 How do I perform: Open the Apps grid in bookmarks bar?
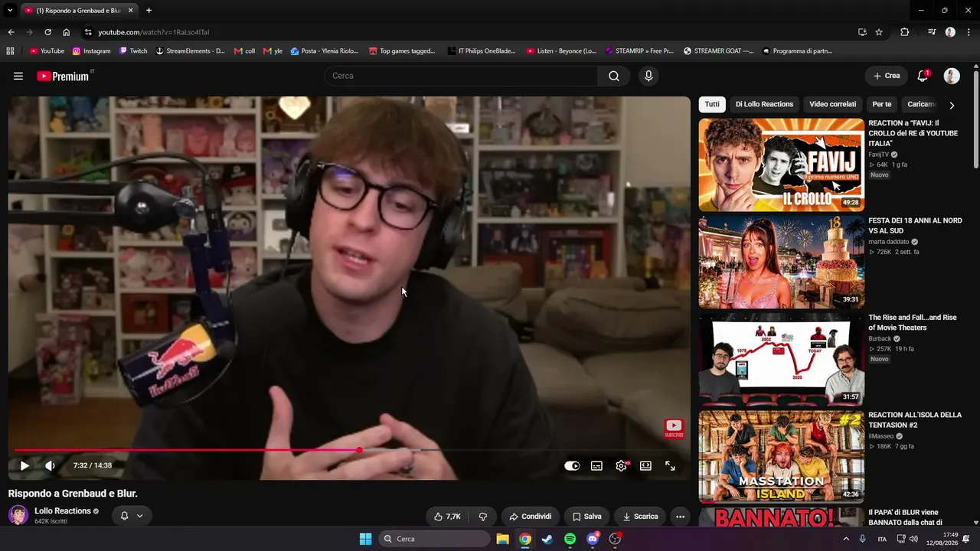click(10, 51)
